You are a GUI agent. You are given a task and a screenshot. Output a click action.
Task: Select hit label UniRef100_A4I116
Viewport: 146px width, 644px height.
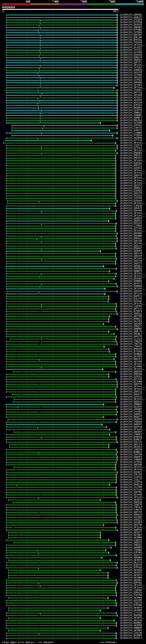click(131, 620)
